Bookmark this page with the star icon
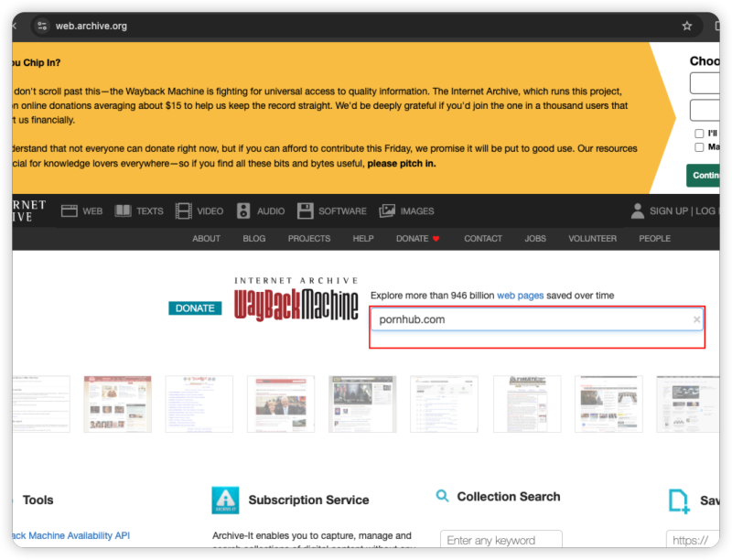 click(687, 27)
